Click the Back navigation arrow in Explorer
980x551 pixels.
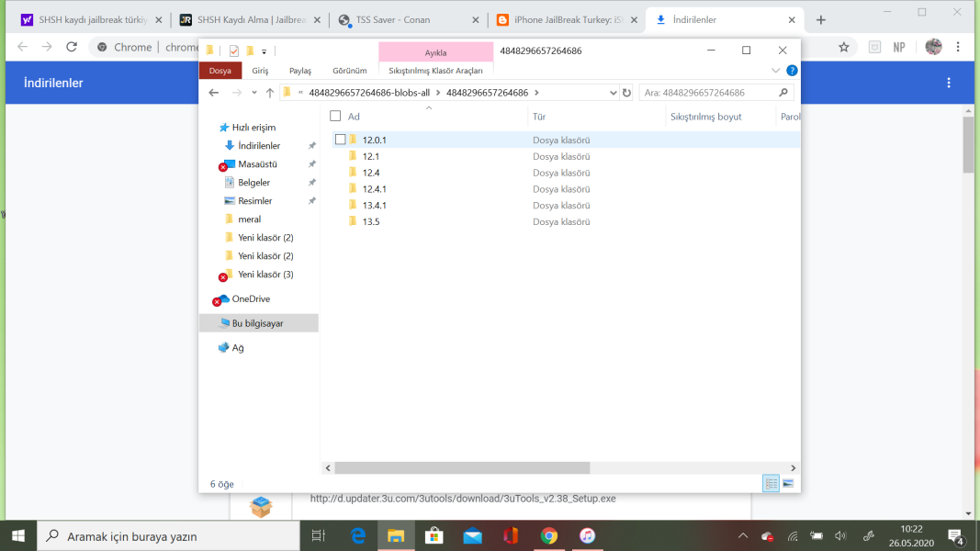click(214, 93)
